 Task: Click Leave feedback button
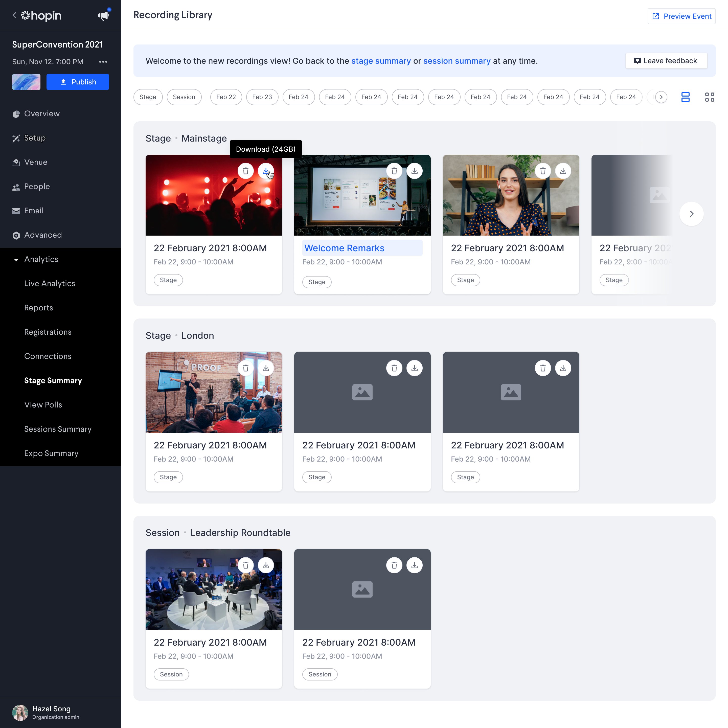[666, 61]
